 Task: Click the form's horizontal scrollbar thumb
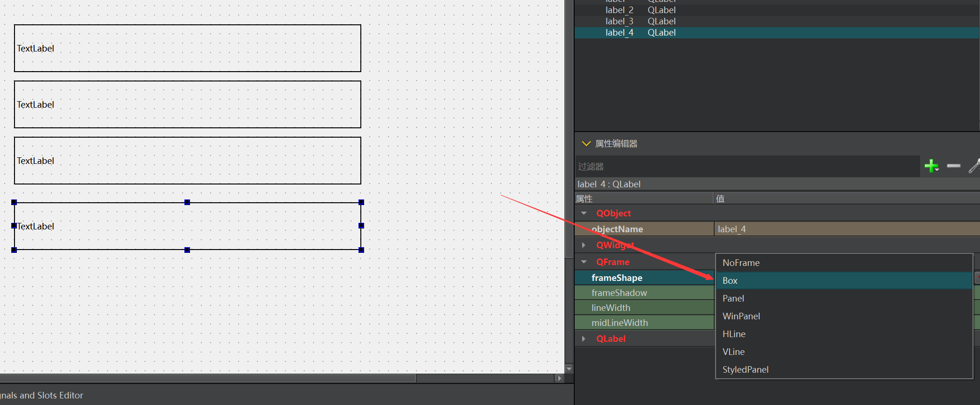tap(208, 378)
